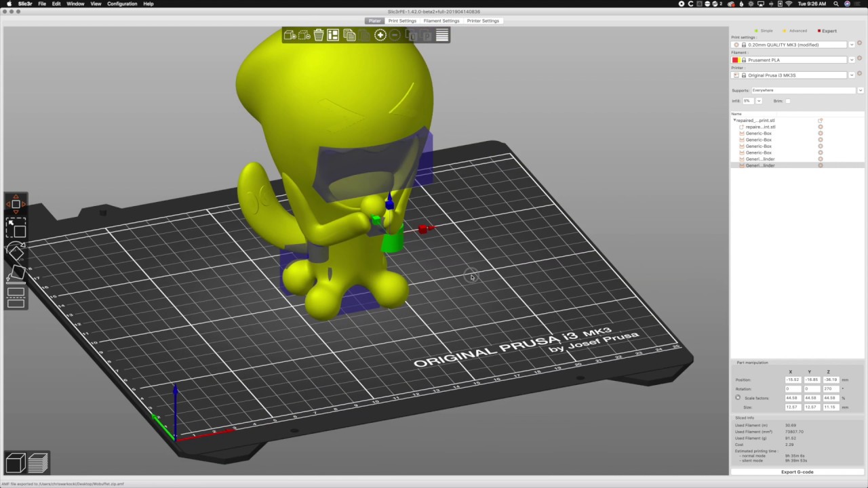Click the Name column header
The image size is (868, 488).
pos(736,114)
